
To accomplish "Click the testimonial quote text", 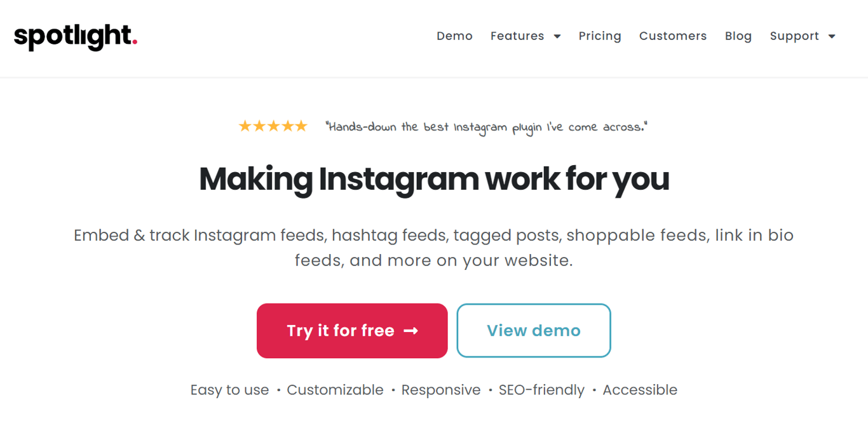I will tap(487, 126).
